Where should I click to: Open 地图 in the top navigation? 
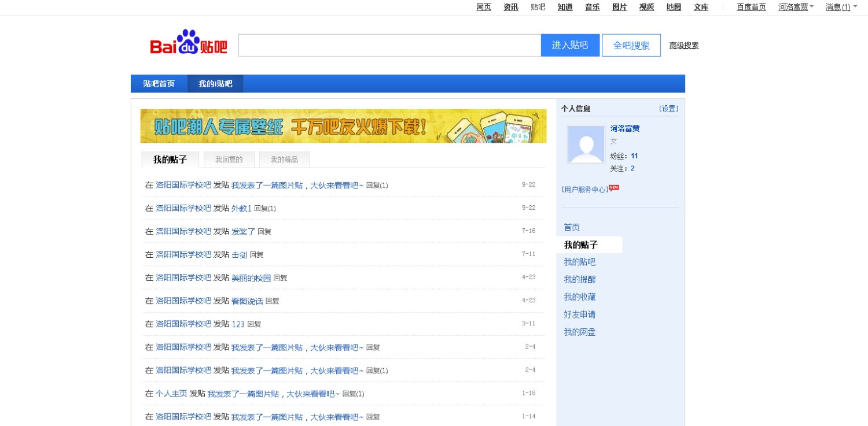(674, 7)
